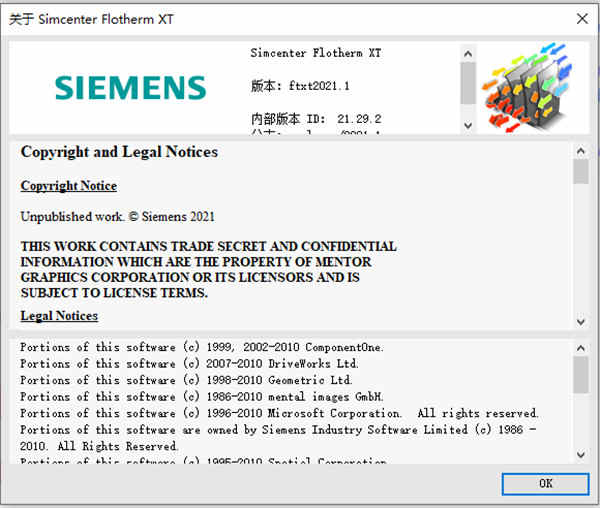
Task: Click down arrow of Copyright notices scrollbar
Action: point(581,322)
